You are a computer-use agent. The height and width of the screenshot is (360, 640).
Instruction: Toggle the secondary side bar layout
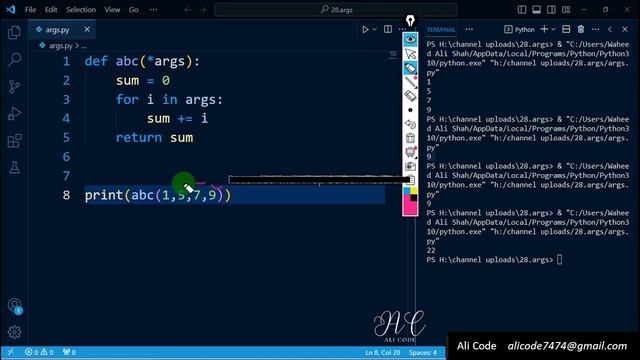(551, 9)
